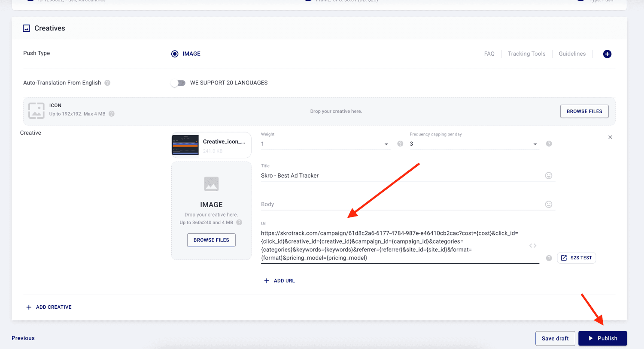Toggle Auto-Translation From English switch

pos(178,83)
